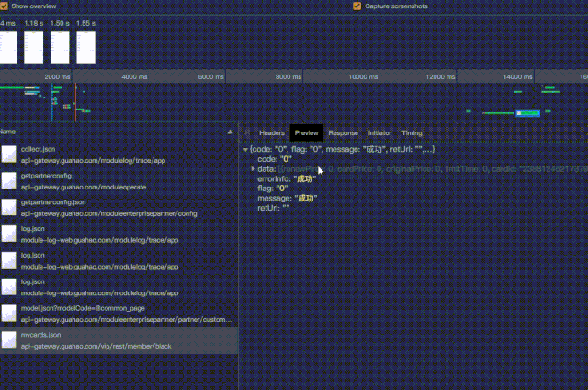The height and width of the screenshot is (390, 588).
Task: Select the getpartnerconfig.json request
Action: [x=119, y=208]
